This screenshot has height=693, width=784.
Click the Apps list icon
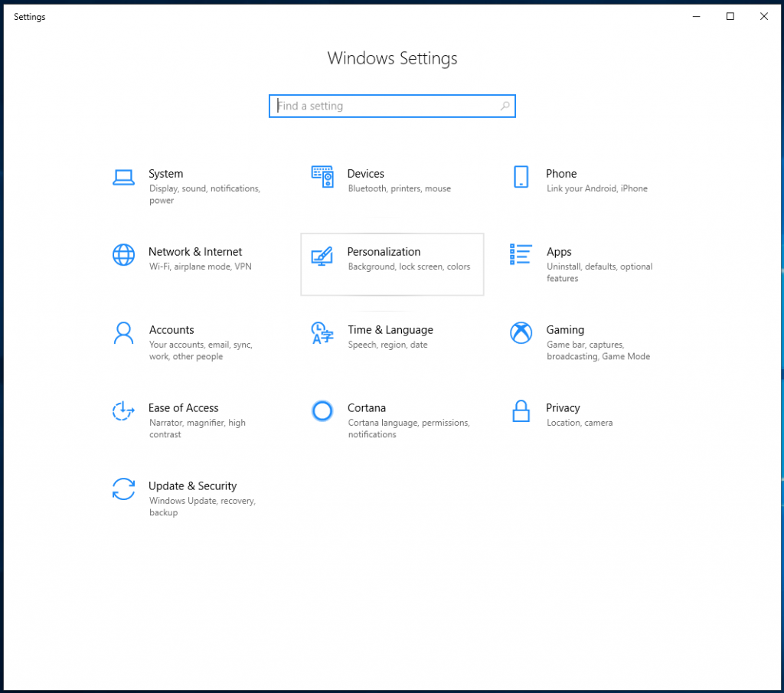[521, 255]
